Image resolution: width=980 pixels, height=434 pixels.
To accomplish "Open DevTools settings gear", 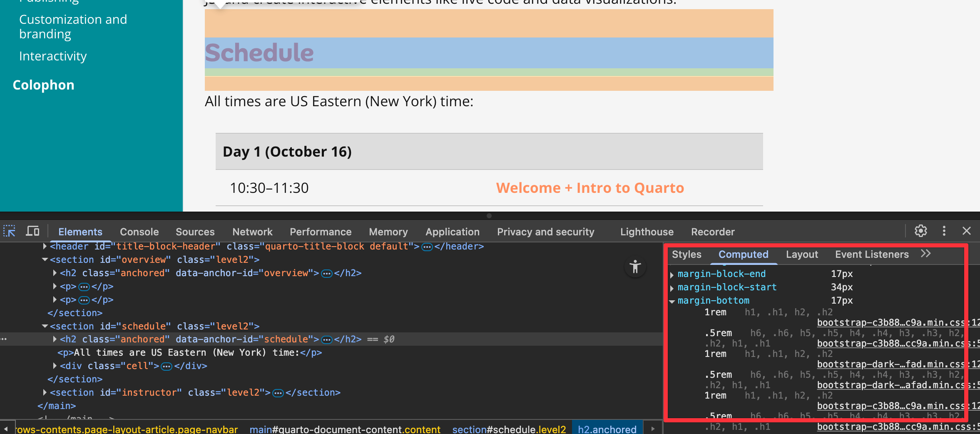I will click(920, 231).
